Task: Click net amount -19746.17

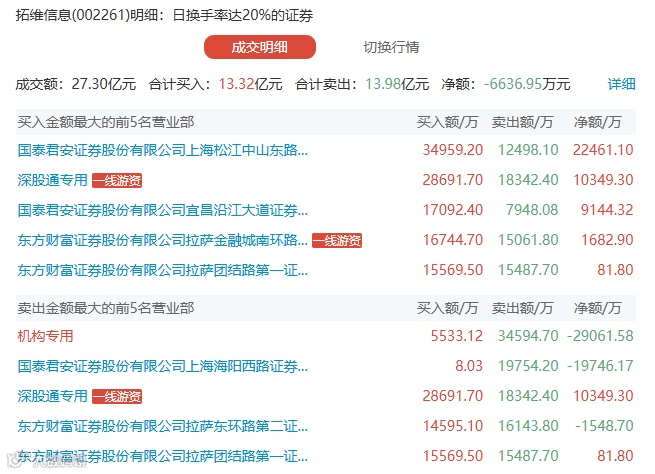Action: pyautogui.click(x=600, y=366)
